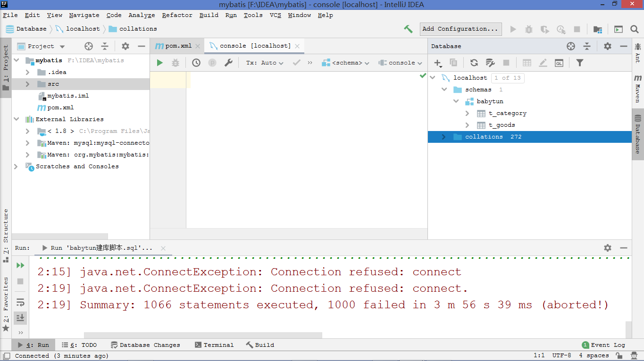This screenshot has height=361, width=644.
Task: Open Project panel settings gear
Action: click(125, 46)
